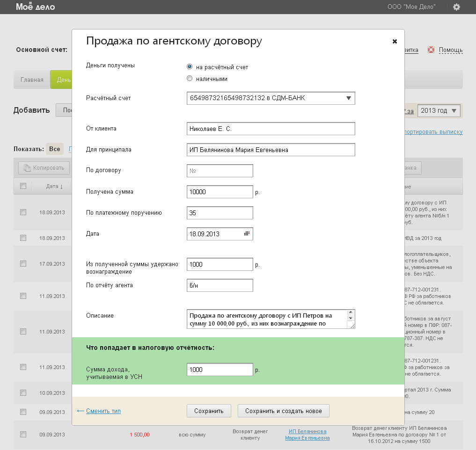The width and height of the screenshot is (476, 450).
Task: Select the "Все" filter tab
Action: 54,149
